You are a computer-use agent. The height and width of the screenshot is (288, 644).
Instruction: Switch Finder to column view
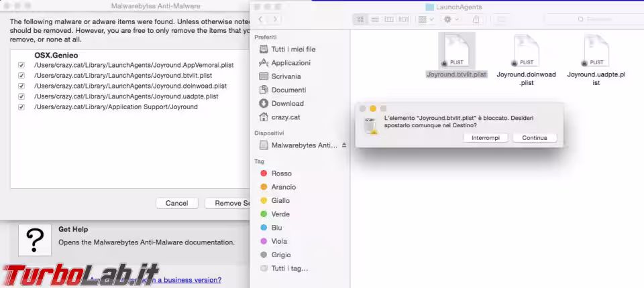(389, 19)
